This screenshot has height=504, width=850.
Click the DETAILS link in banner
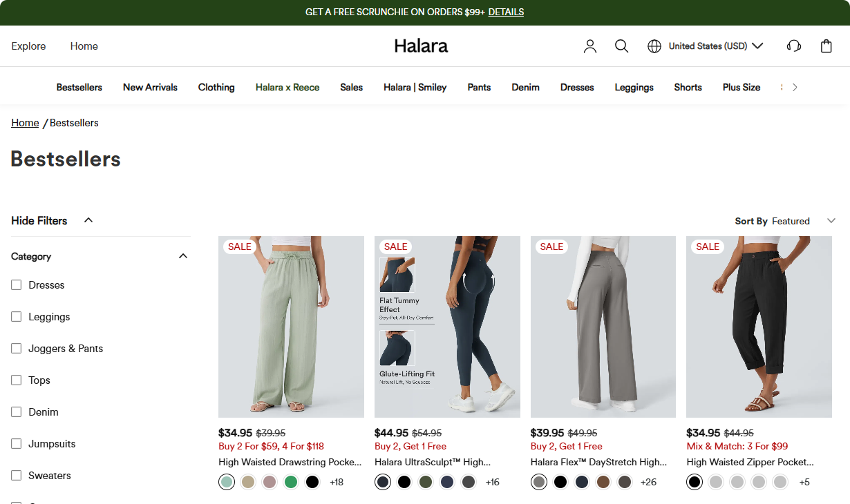[x=506, y=12]
